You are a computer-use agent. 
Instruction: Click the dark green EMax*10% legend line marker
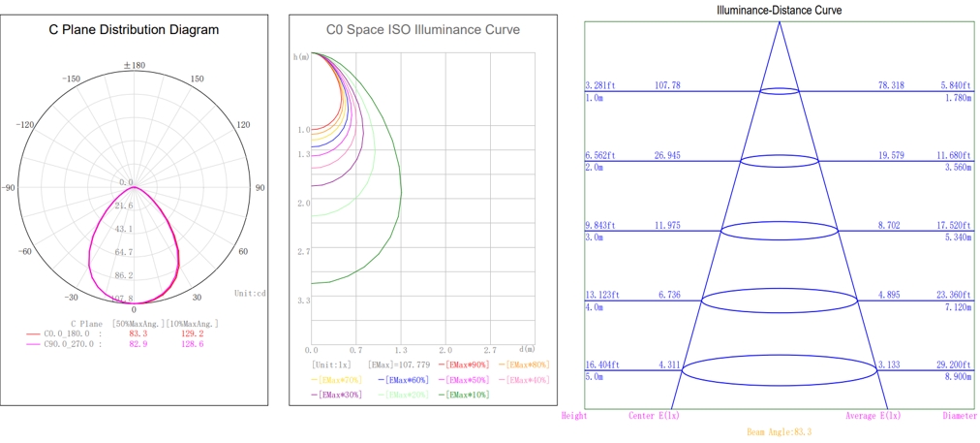pyautogui.click(x=442, y=395)
